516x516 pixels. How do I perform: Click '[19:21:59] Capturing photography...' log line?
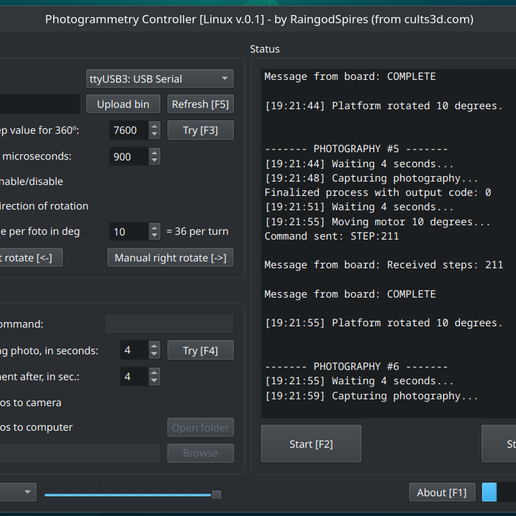point(371,396)
